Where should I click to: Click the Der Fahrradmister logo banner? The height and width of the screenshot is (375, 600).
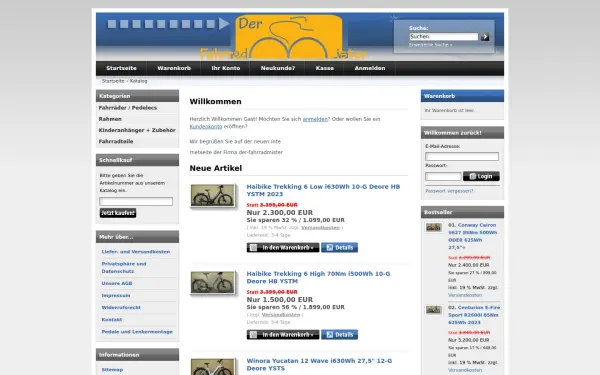[284, 37]
